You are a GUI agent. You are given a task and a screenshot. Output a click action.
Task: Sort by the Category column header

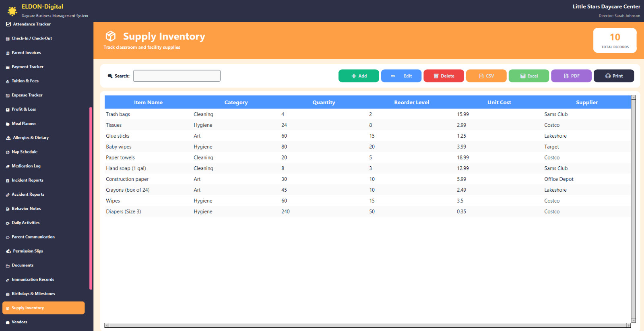236,102
